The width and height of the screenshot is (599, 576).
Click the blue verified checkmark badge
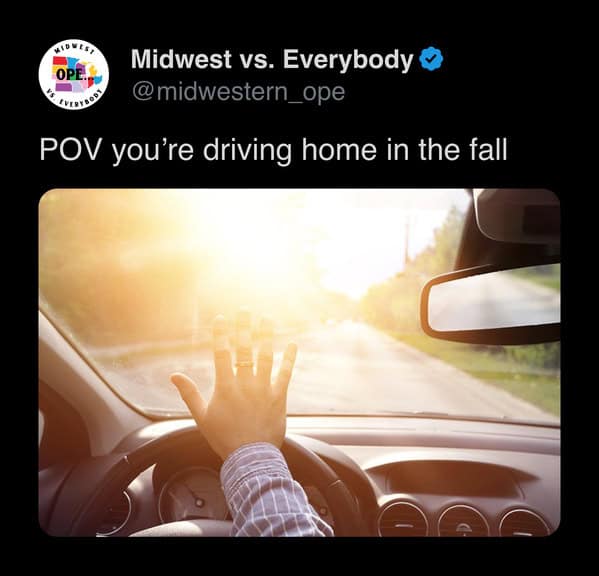pyautogui.click(x=431, y=59)
